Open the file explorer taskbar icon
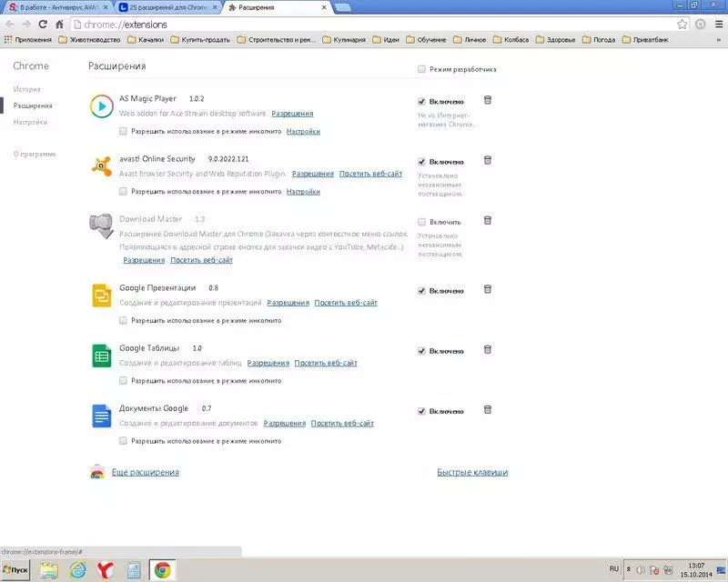The width and height of the screenshot is (728, 582). [x=49, y=570]
